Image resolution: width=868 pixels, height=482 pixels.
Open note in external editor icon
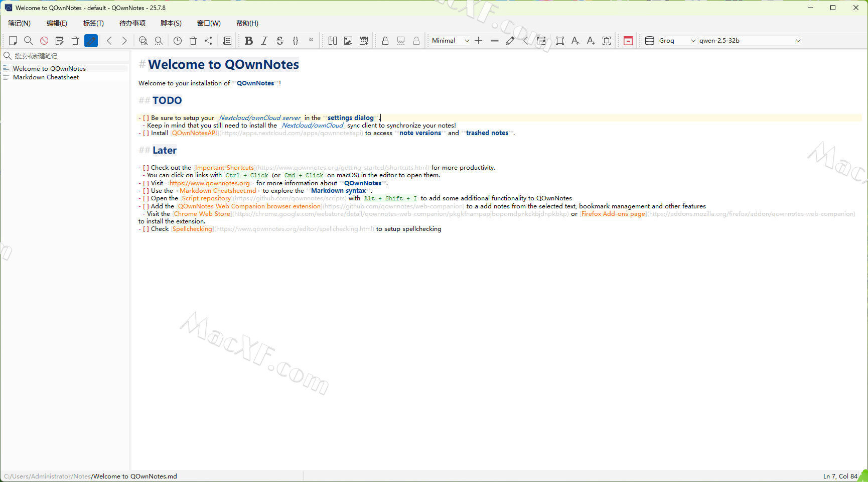click(x=60, y=41)
